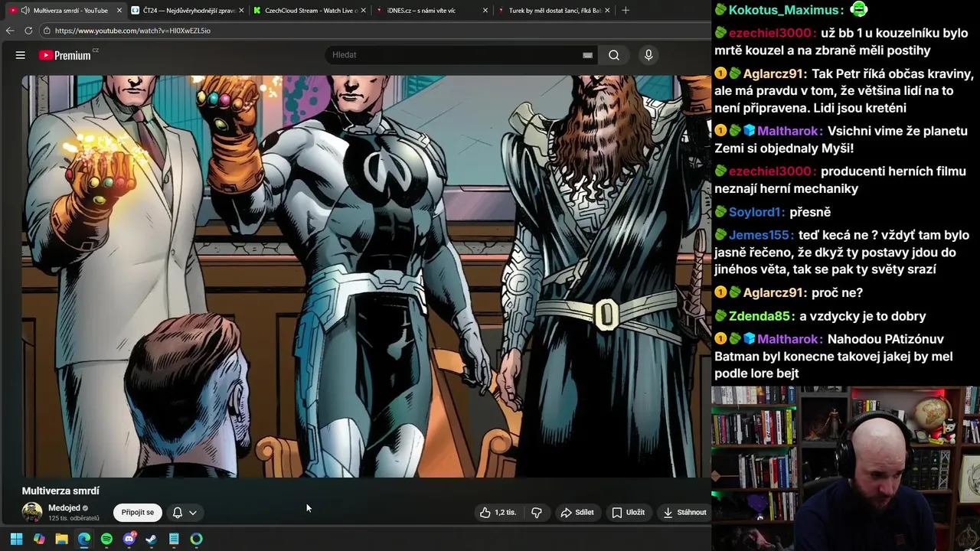Open the Medojed channel avatar
Image resolution: width=980 pixels, height=551 pixels.
pyautogui.click(x=32, y=512)
